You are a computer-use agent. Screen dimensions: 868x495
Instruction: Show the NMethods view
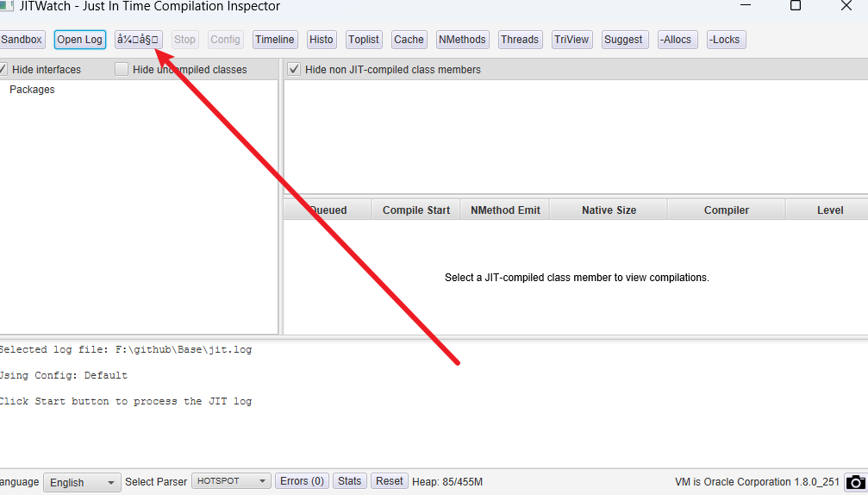[462, 40]
